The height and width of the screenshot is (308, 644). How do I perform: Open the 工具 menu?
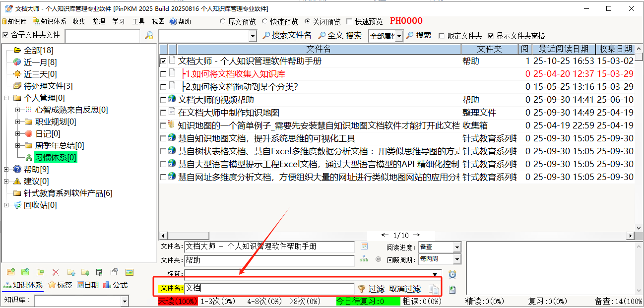click(x=138, y=22)
